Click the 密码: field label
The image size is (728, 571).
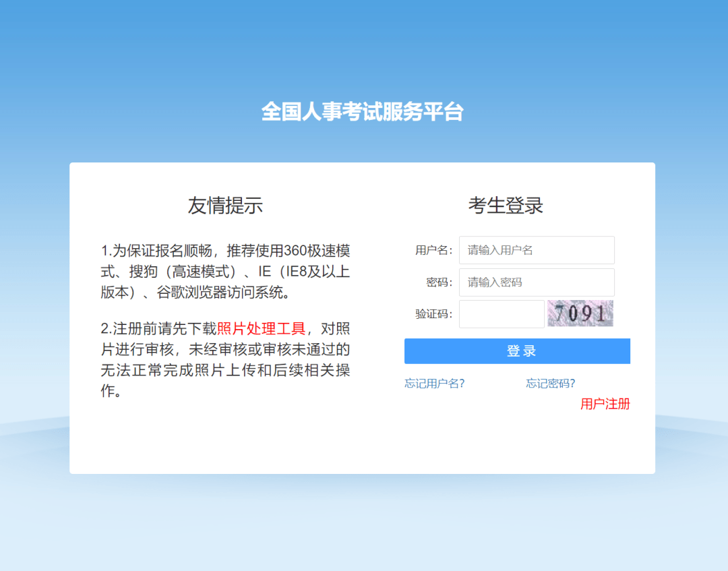coord(439,282)
